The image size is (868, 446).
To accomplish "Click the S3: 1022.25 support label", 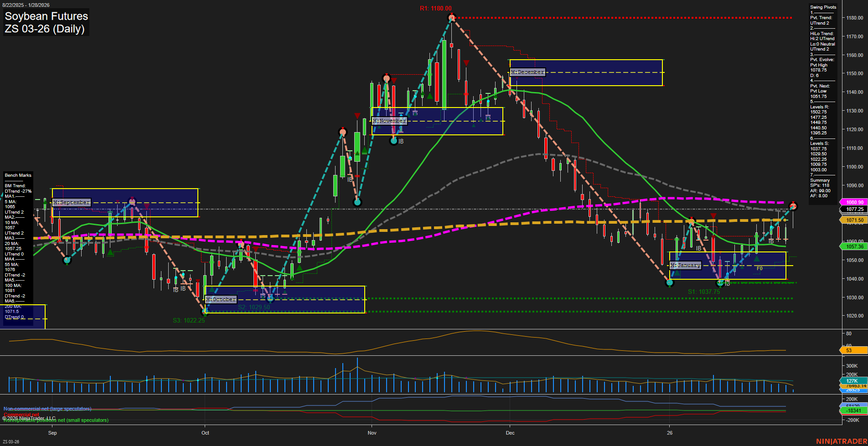I will click(x=188, y=320).
